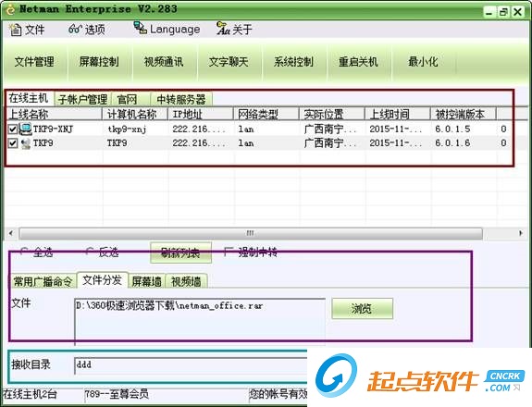Viewport: 532px width, 407px height.
Task: Sort by 被控端版本 column header
Action: click(464, 115)
